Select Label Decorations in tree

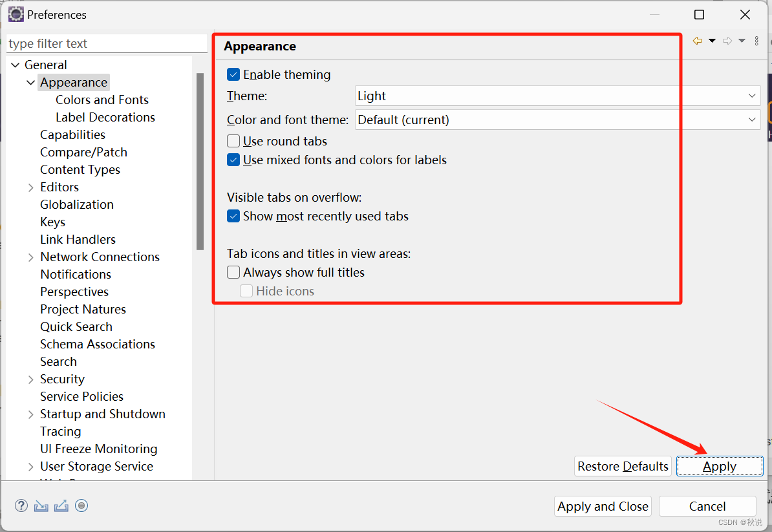pos(105,117)
